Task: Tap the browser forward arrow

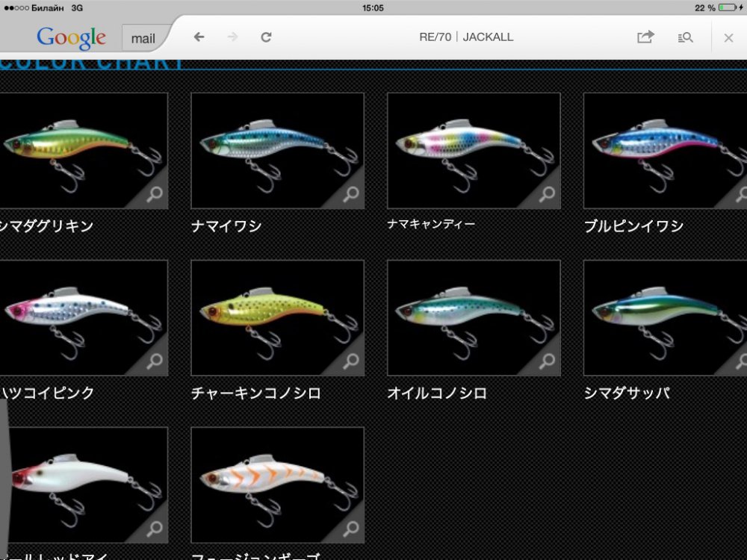Action: point(232,37)
